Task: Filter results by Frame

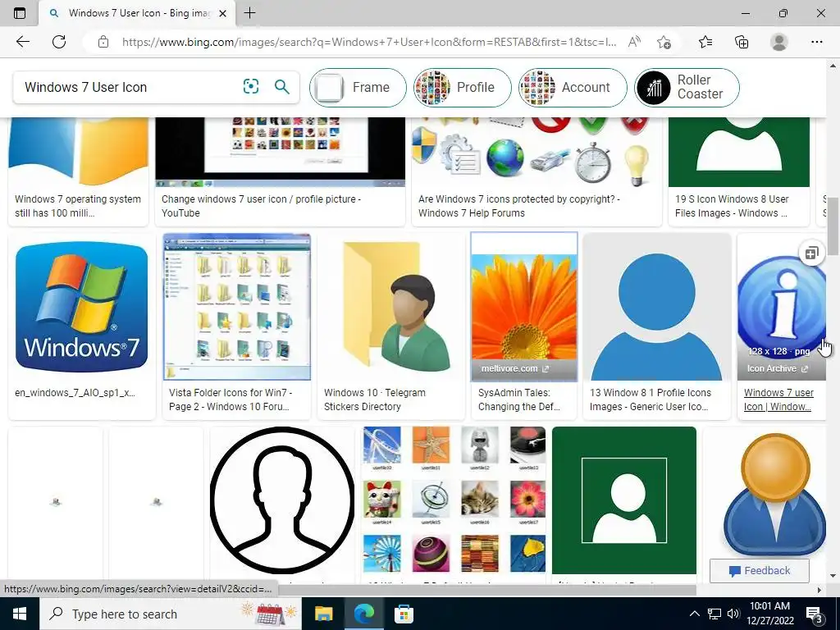Action: point(358,87)
